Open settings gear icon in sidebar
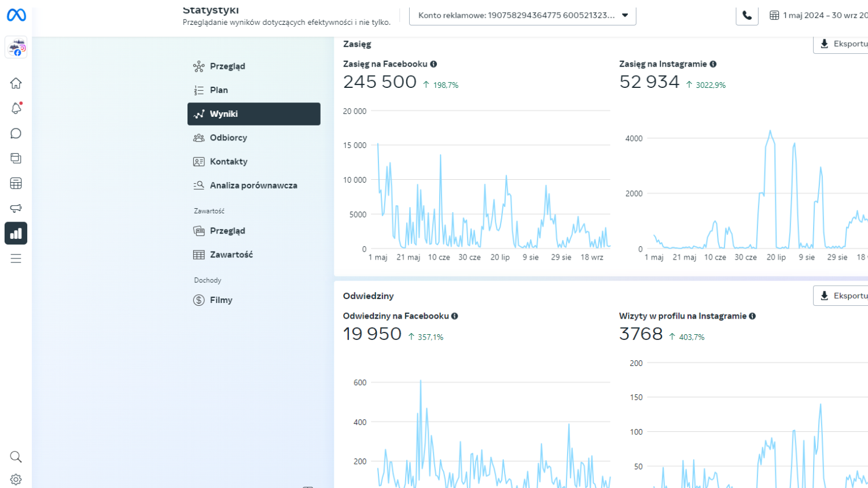The width and height of the screenshot is (868, 488). (16, 479)
